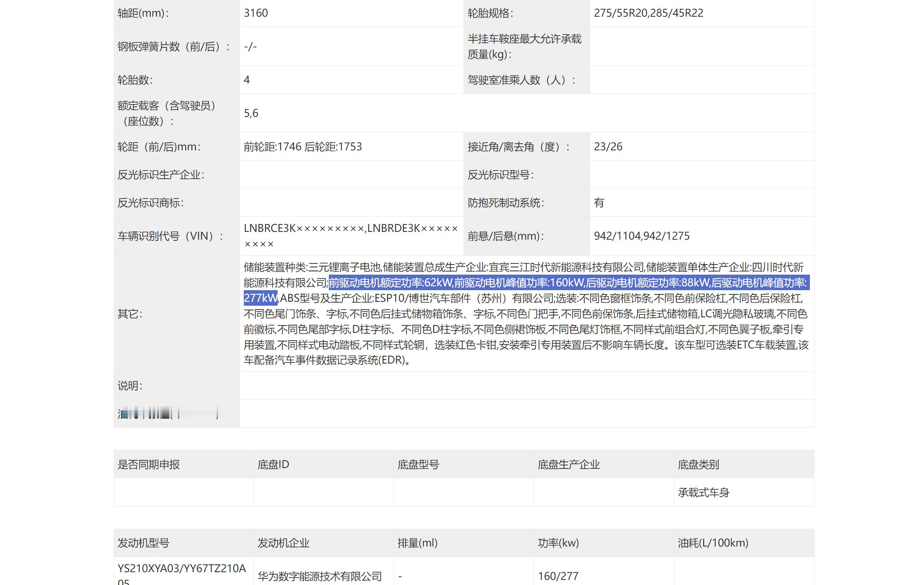The height and width of the screenshot is (585, 924).
Task: Click the label 轮胎规格:
Action: click(490, 13)
